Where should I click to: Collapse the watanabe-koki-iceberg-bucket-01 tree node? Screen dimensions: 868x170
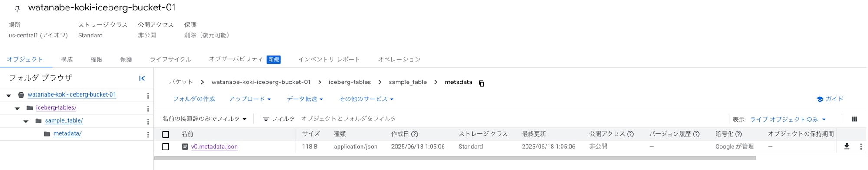pos(9,95)
